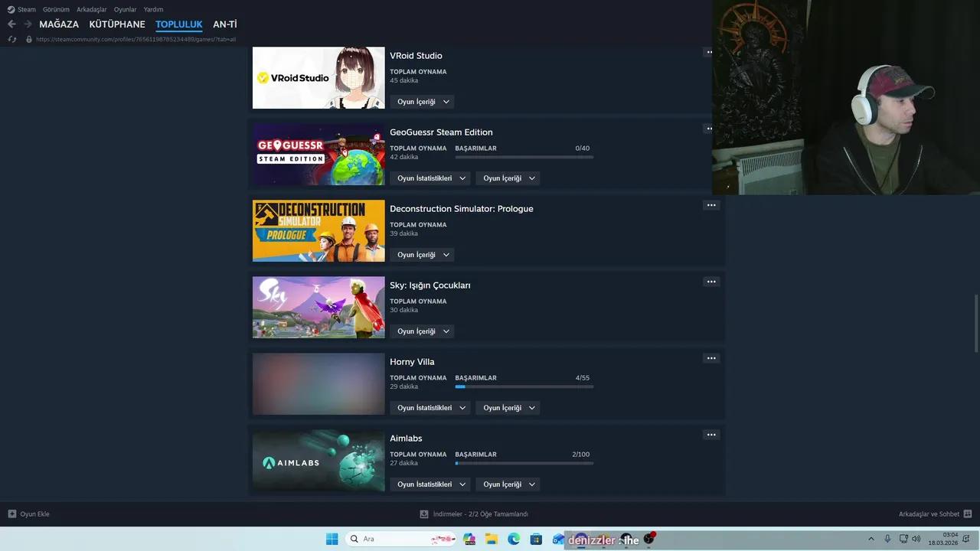The height and width of the screenshot is (551, 980).
Task: Open taskbar clock and date
Action: [943, 539]
